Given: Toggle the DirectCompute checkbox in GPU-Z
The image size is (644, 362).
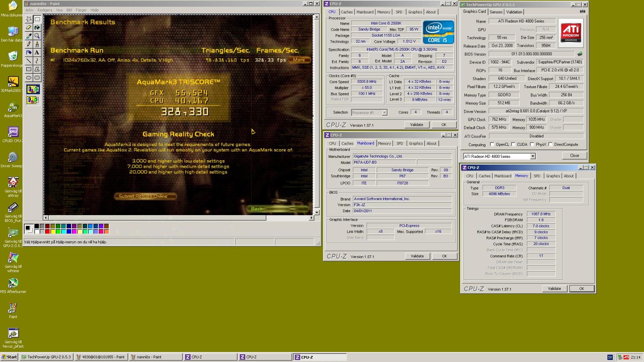Looking at the screenshot, I should click(550, 144).
